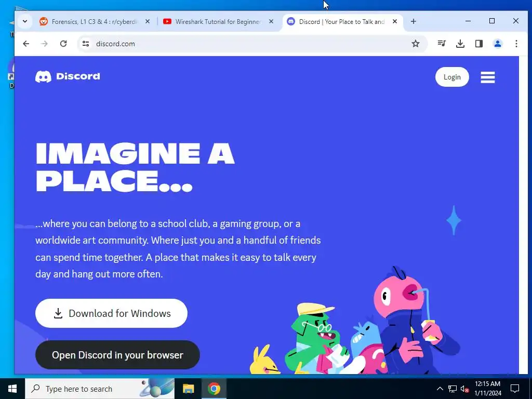Open the Discord hamburger menu
532x399 pixels.
(487, 77)
